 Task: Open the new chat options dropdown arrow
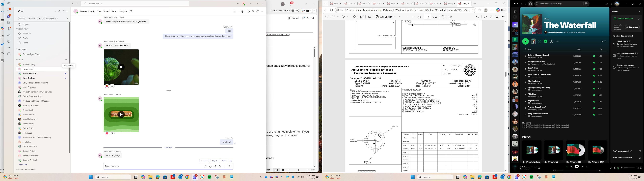coord(67,11)
